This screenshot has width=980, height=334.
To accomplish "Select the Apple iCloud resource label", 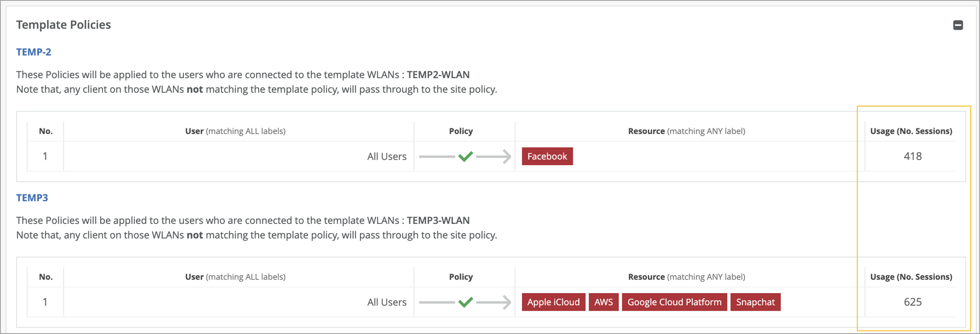I will pos(553,302).
